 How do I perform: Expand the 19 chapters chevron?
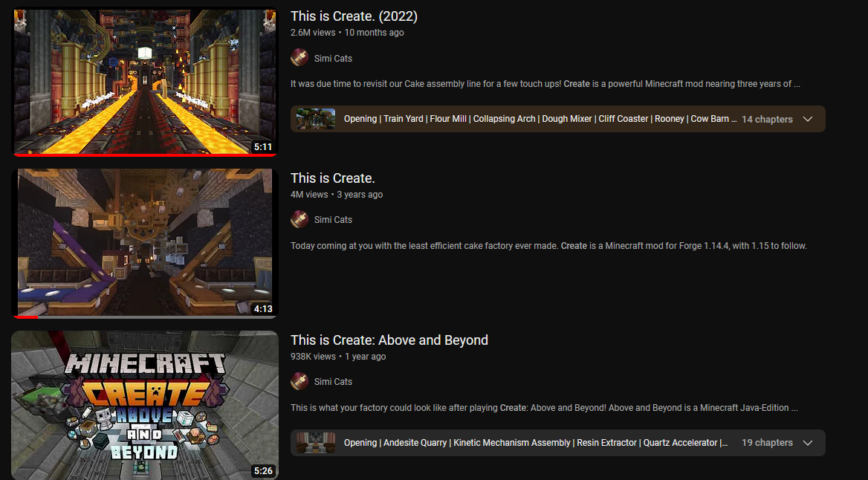click(x=808, y=443)
